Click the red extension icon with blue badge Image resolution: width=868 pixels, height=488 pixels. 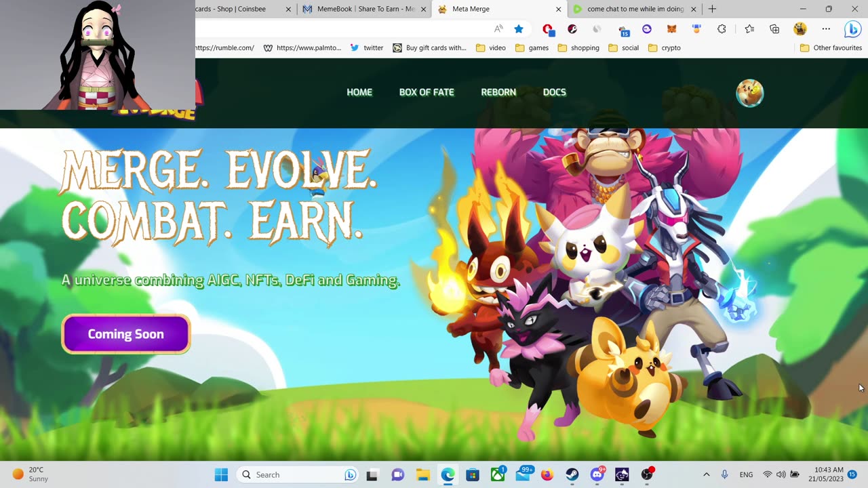pos(548,30)
